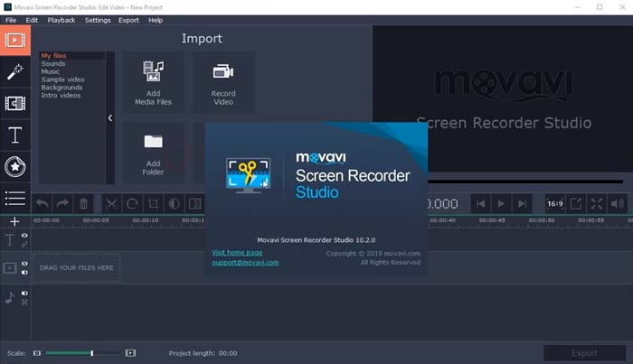The image size is (633, 364).
Task: Click the Export button at the bottom
Action: (584, 353)
